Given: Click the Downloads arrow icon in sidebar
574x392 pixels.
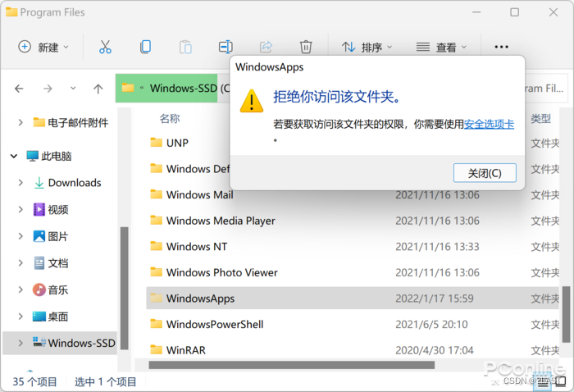Looking at the screenshot, I should click(39, 183).
